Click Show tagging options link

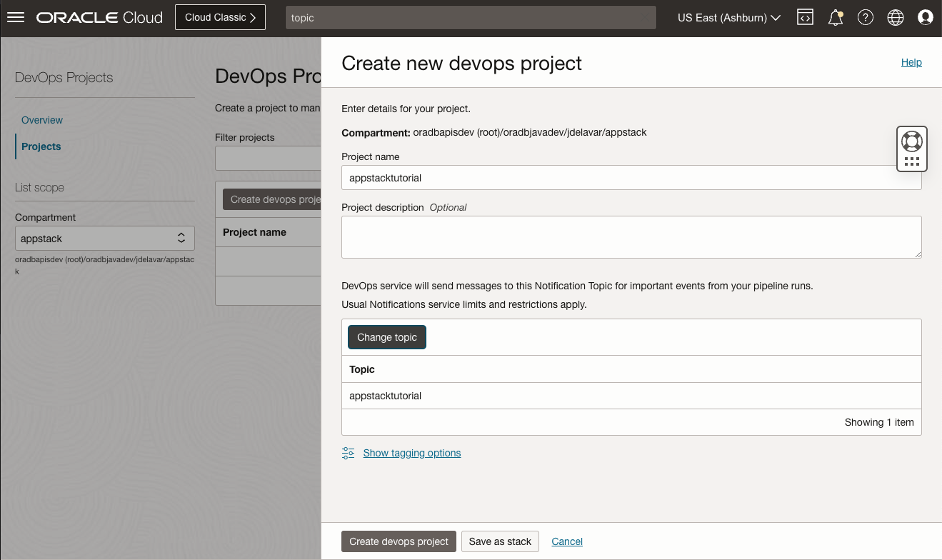tap(412, 453)
